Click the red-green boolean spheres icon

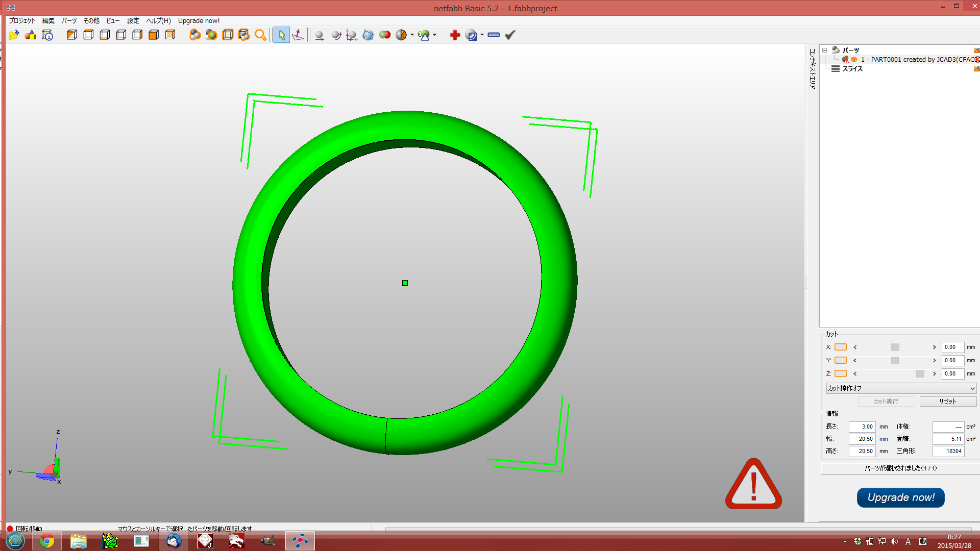click(385, 35)
